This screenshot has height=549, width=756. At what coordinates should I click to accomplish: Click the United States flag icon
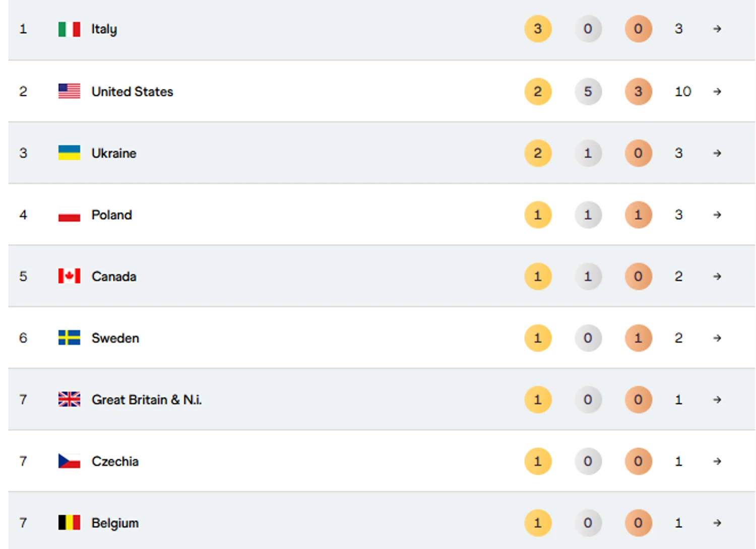coord(69,91)
